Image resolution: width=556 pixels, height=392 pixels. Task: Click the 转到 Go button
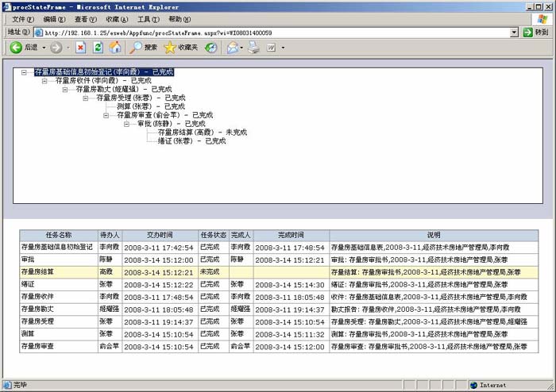536,33
